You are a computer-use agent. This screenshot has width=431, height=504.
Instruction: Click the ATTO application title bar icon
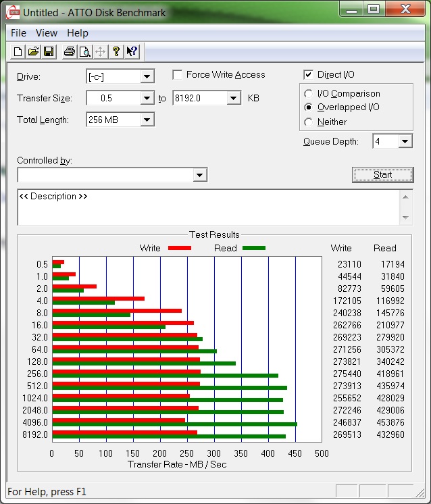click(x=14, y=13)
